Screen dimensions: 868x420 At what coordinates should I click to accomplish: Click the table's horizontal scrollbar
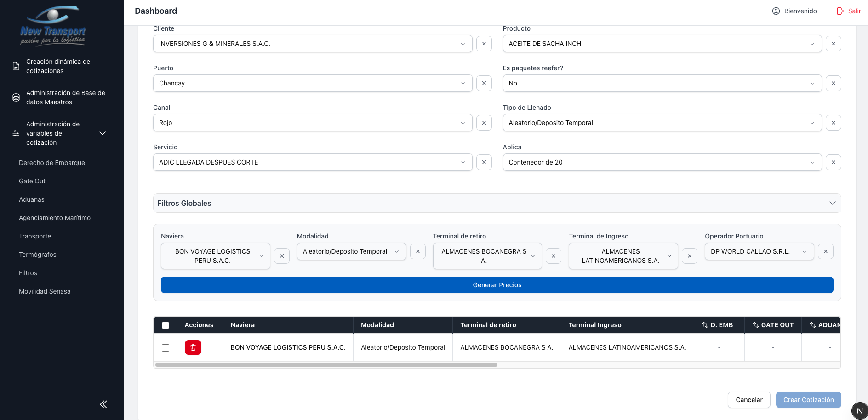point(326,365)
